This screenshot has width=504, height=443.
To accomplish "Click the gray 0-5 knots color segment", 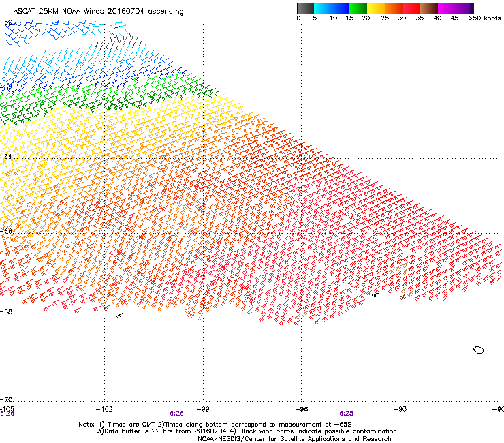I will [305, 8].
